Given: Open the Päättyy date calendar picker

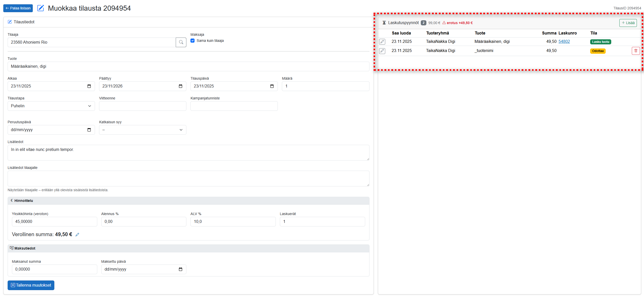Looking at the screenshot, I should tap(181, 86).
